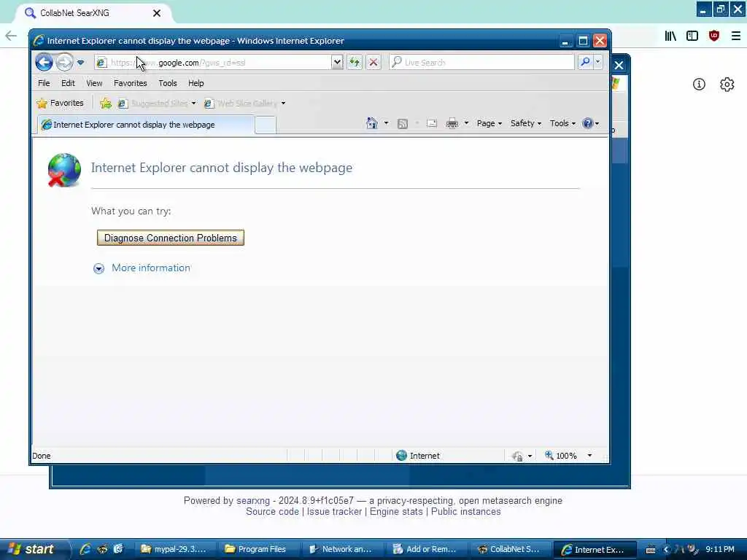Click the Windows start button
Screen dimensions: 747x560
tap(31, 549)
